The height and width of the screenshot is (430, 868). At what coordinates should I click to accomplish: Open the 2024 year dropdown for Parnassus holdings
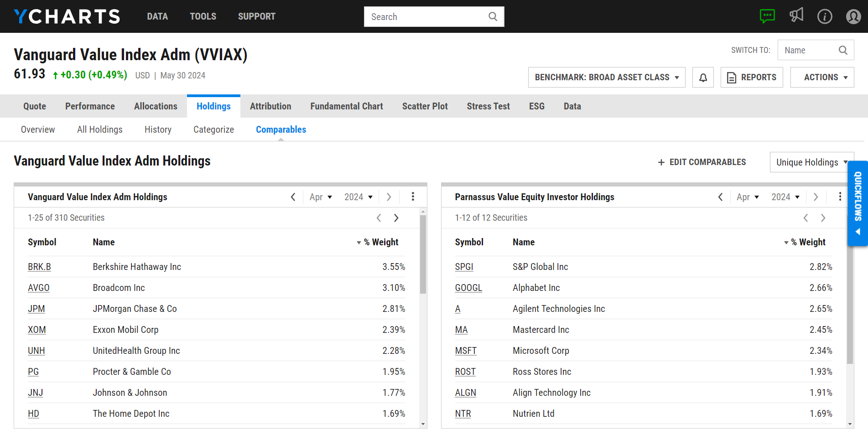pyautogui.click(x=785, y=197)
